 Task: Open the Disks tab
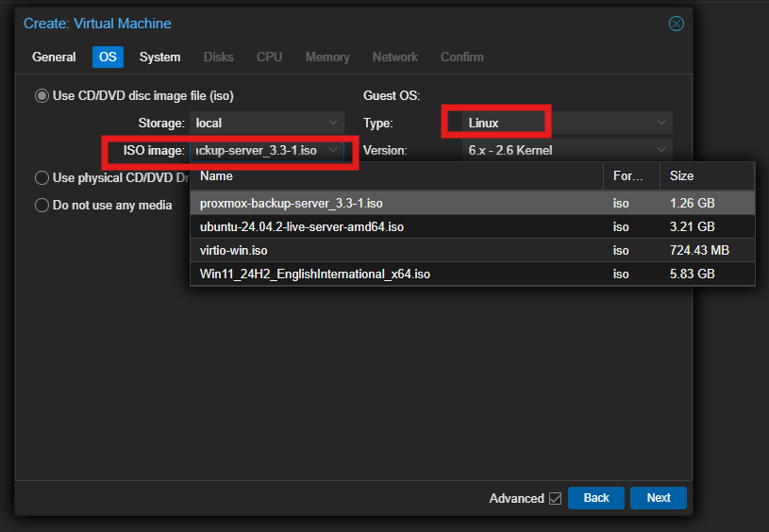click(x=219, y=57)
